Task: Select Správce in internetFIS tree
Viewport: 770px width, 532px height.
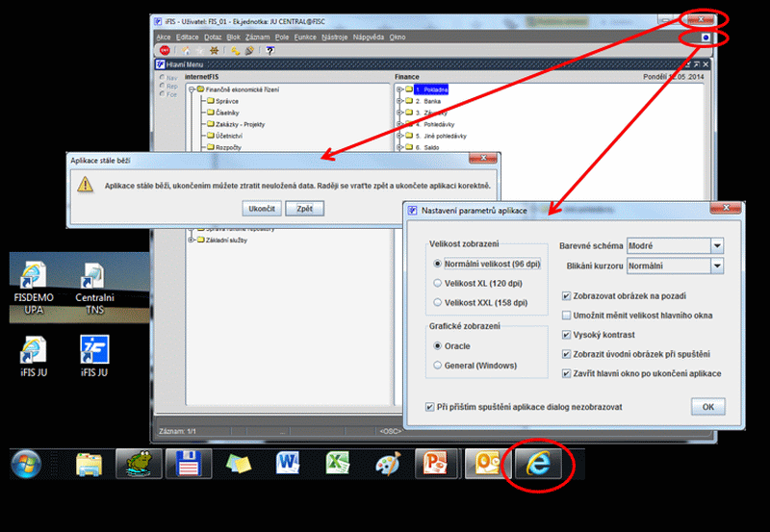Action: [x=227, y=101]
